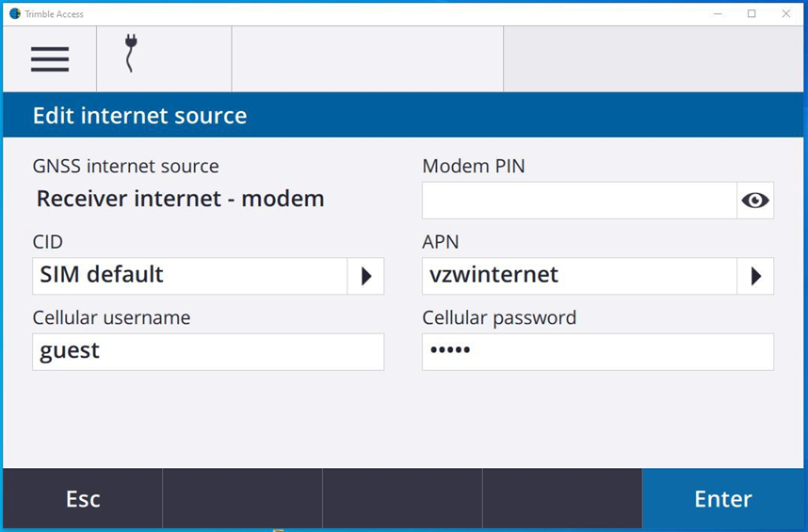
Task: Click the Trimble Access title bar icon
Action: (x=14, y=14)
